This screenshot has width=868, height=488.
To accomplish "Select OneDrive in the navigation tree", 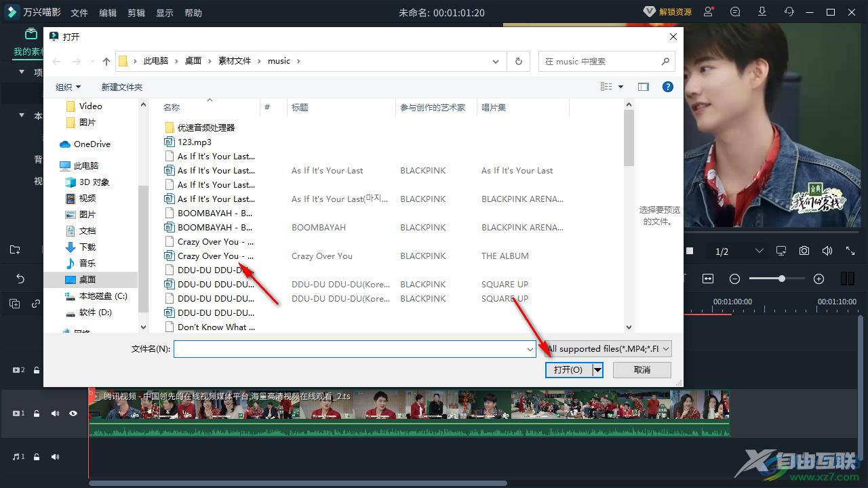I will click(x=92, y=144).
